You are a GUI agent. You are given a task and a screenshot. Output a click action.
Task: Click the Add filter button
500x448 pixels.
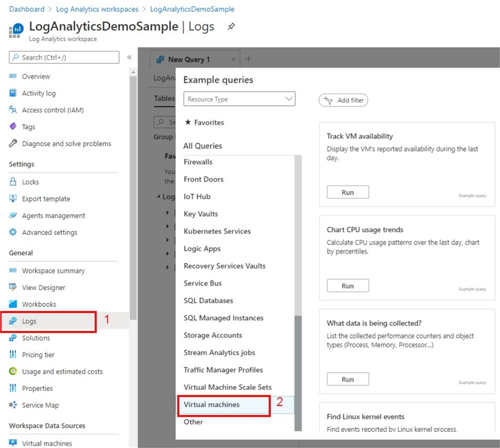[343, 100]
